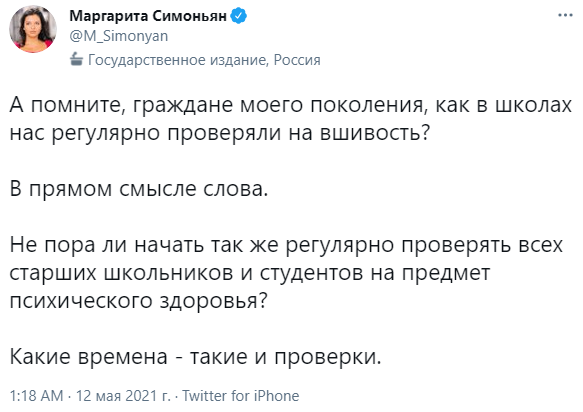Click the word Россия in the media label
Screen dimensions: 583x412
coord(297,60)
